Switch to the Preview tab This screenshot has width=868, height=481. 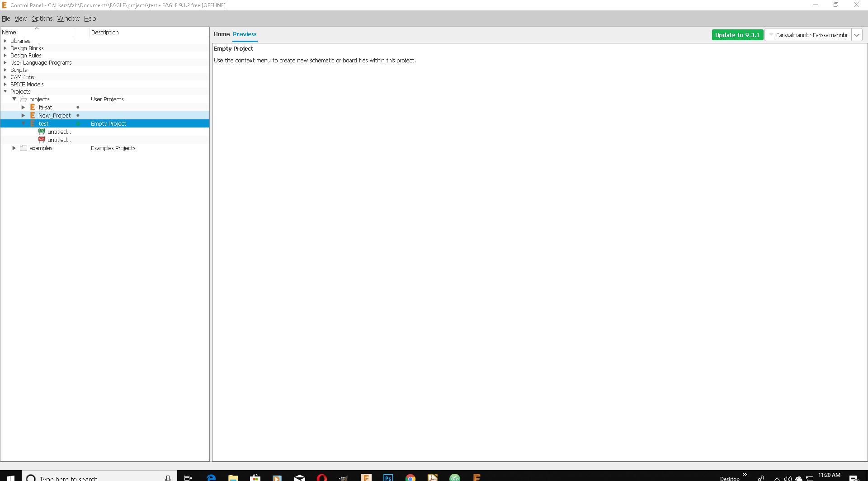point(245,34)
